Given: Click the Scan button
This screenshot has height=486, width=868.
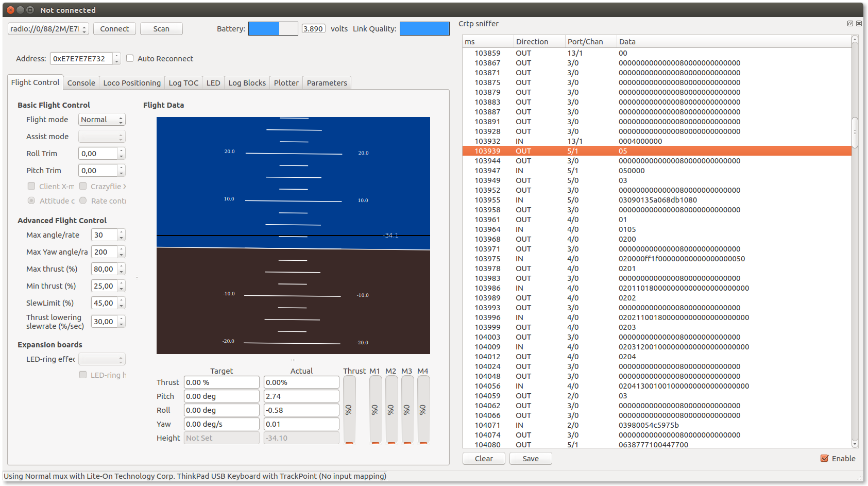Looking at the screenshot, I should 161,29.
